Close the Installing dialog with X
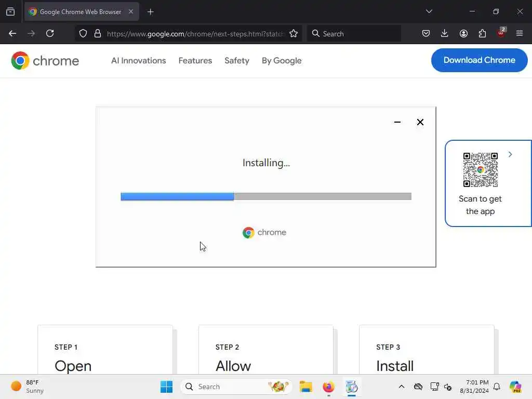Image resolution: width=532 pixels, height=399 pixels. (x=420, y=122)
